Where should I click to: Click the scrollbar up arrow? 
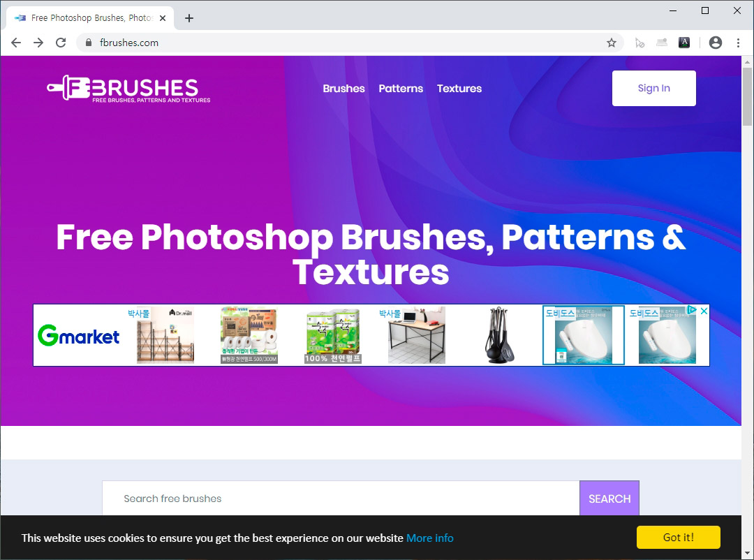coord(747,62)
